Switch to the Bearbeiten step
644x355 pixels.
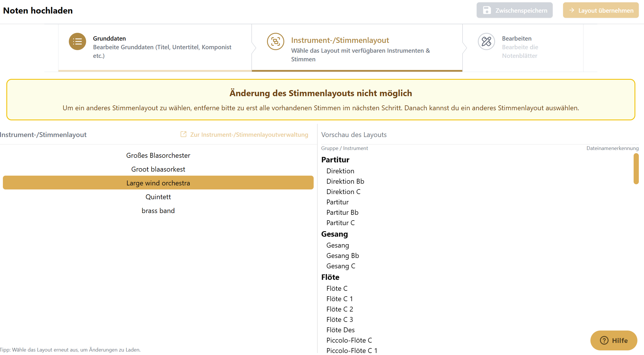pyautogui.click(x=523, y=47)
